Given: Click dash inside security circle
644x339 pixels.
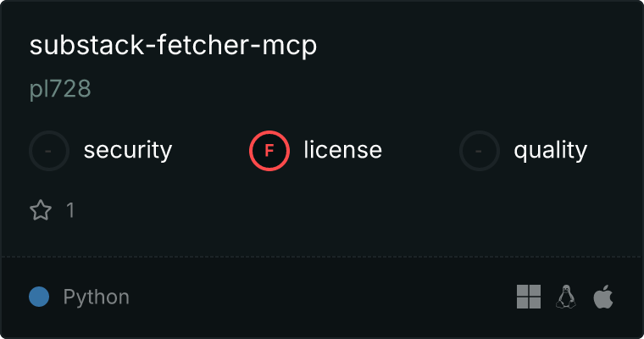Looking at the screenshot, I should [x=48, y=151].
